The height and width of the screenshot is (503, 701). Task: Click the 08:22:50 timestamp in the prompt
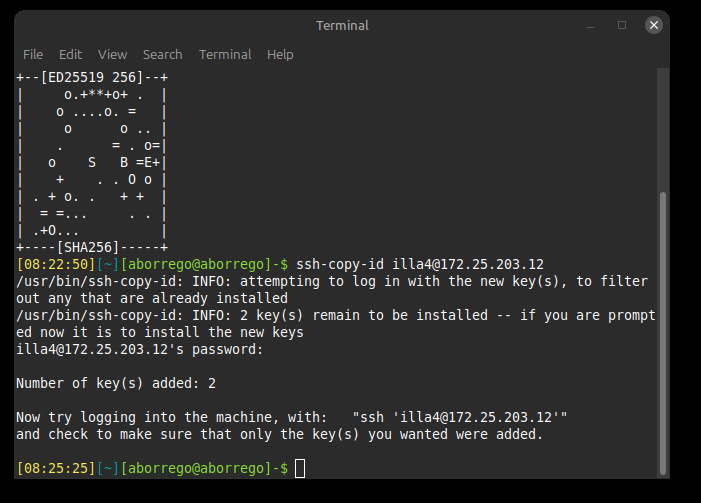[57, 264]
